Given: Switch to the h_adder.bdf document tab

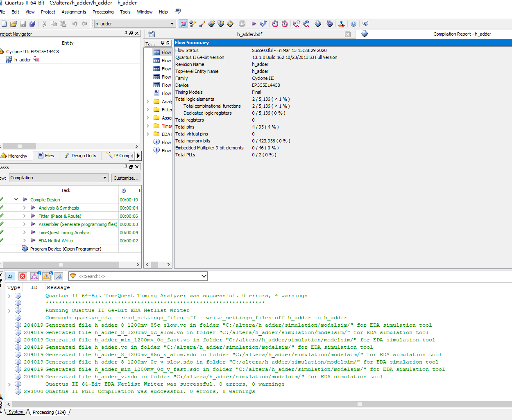Looking at the screenshot, I should tap(249, 34).
